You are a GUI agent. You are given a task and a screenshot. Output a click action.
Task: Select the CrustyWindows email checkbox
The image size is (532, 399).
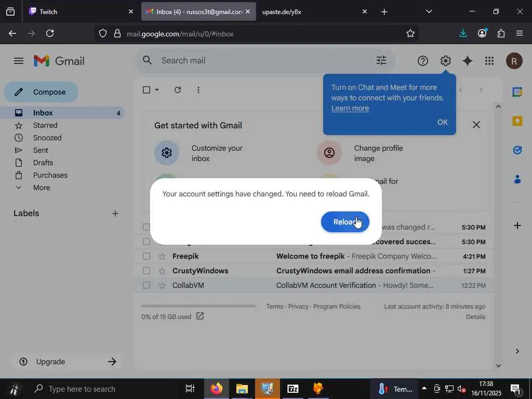point(147,271)
